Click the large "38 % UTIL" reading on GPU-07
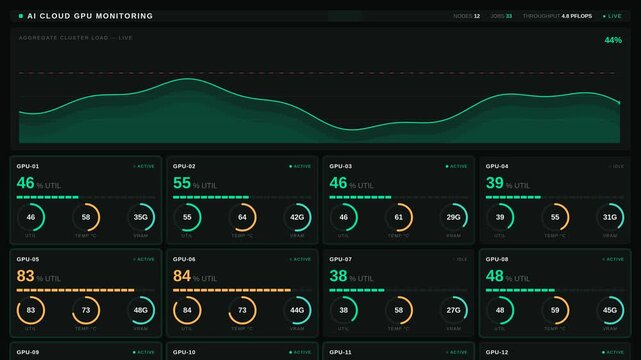The height and width of the screenshot is (360, 641). (x=351, y=276)
